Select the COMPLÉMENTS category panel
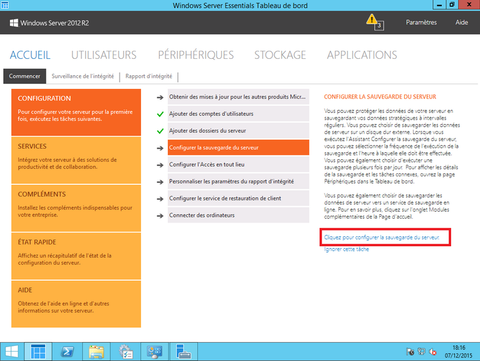The height and width of the screenshot is (361, 480). pyautogui.click(x=76, y=208)
